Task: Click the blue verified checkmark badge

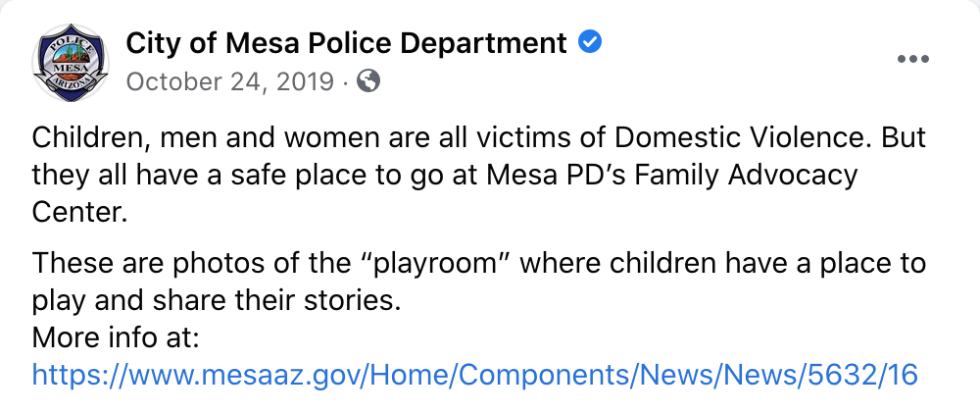Action: click(x=590, y=44)
